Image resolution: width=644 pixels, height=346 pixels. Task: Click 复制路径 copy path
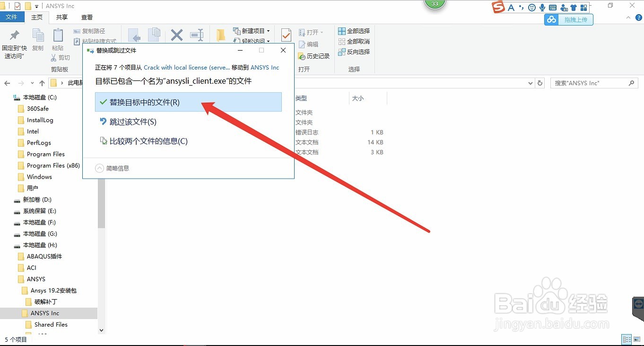tap(89, 31)
